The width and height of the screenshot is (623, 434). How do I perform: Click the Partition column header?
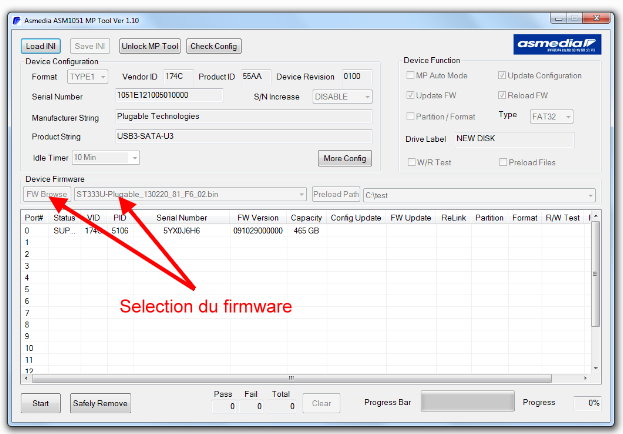pos(490,218)
